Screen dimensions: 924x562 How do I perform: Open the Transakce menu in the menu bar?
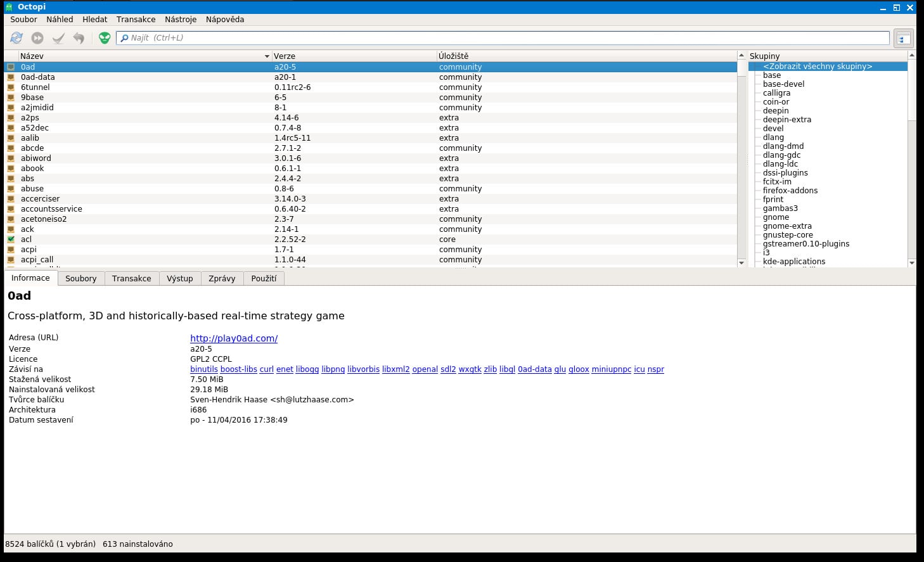click(x=136, y=20)
